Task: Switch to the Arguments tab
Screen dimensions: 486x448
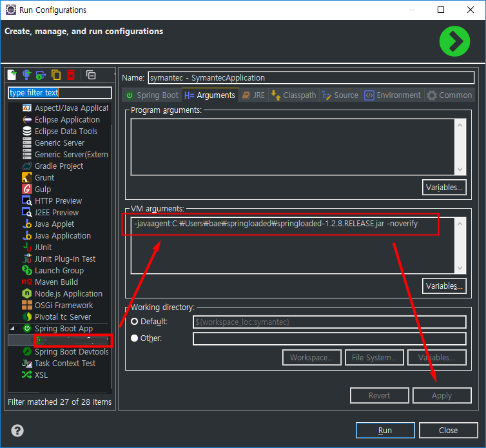Action: click(210, 95)
